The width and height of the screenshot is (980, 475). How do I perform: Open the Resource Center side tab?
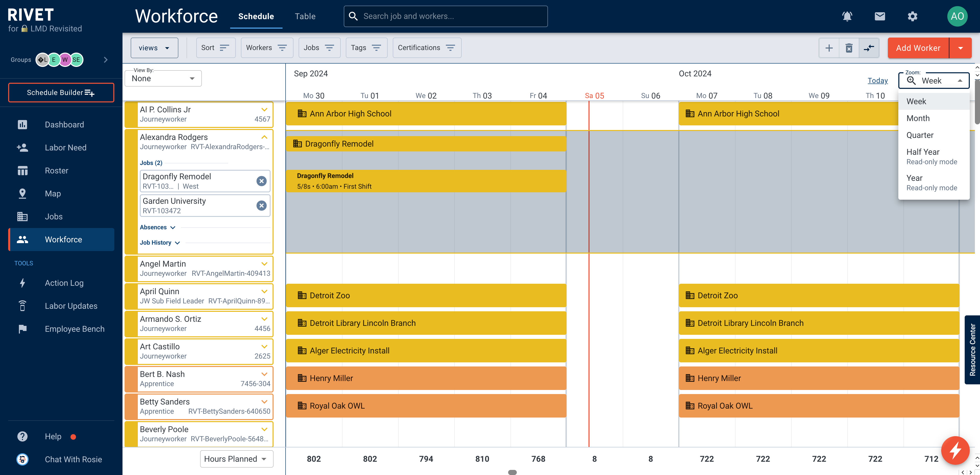tap(972, 350)
